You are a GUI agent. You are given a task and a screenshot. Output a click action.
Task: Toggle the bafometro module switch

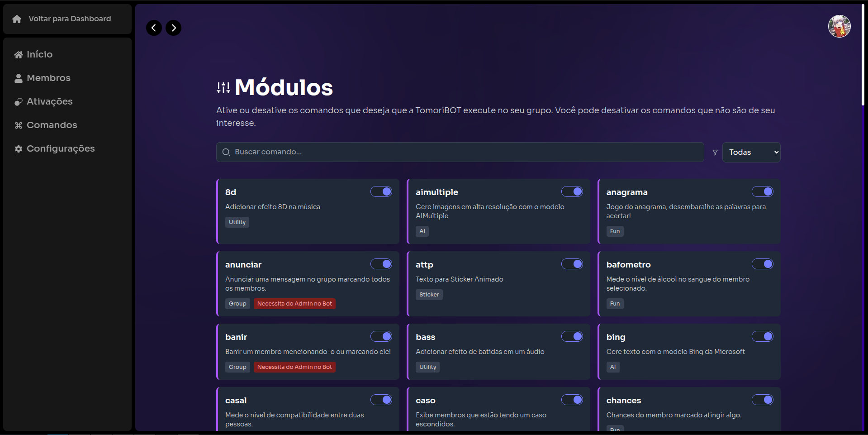[763, 264]
